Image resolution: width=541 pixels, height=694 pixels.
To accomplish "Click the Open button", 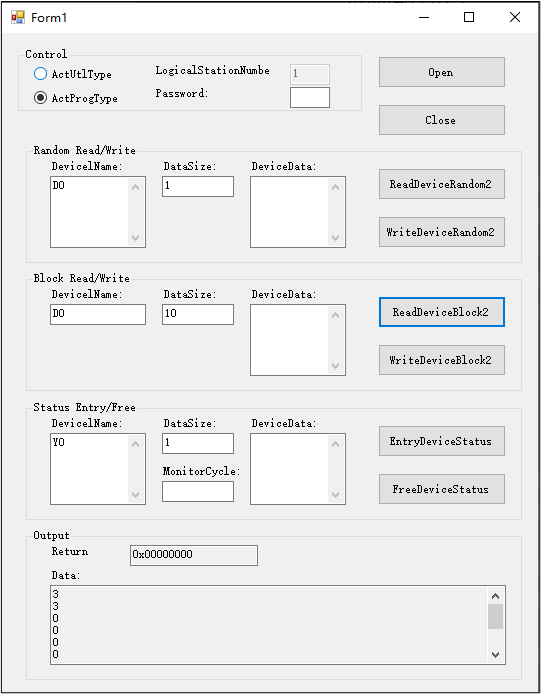I will click(x=441, y=72).
